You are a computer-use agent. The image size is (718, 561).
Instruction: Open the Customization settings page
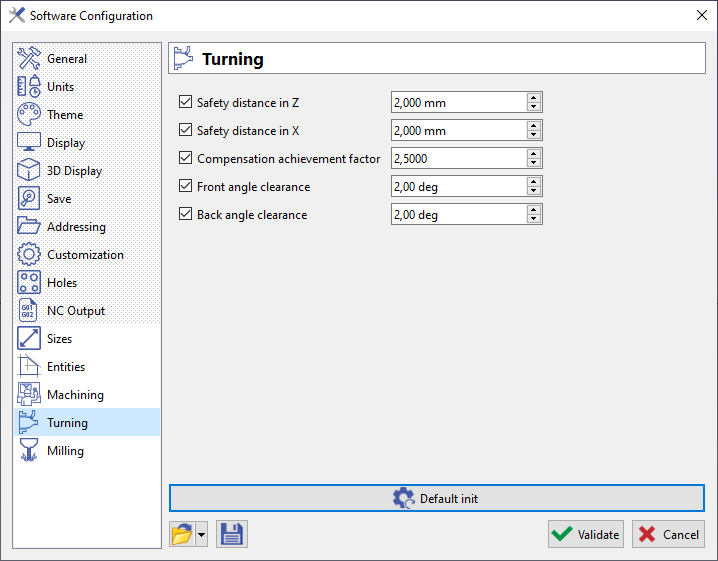click(85, 255)
